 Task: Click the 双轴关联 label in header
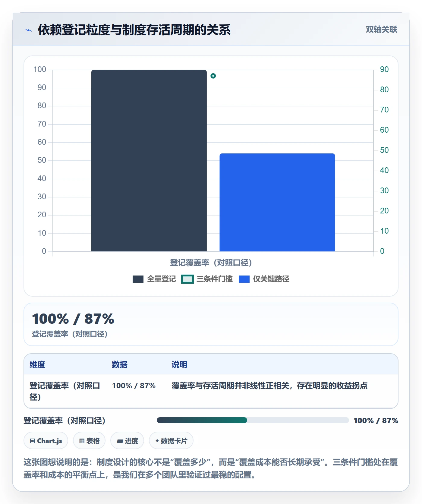[x=381, y=30]
